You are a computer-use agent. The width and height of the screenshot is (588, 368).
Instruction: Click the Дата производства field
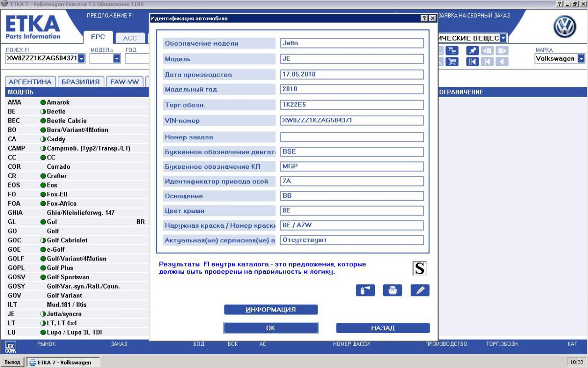tap(352, 75)
